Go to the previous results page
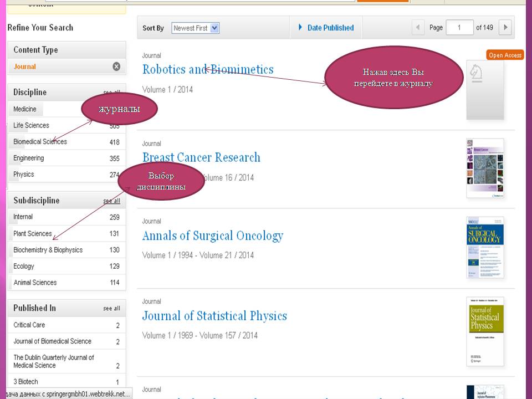This screenshot has width=532, height=399. click(418, 28)
